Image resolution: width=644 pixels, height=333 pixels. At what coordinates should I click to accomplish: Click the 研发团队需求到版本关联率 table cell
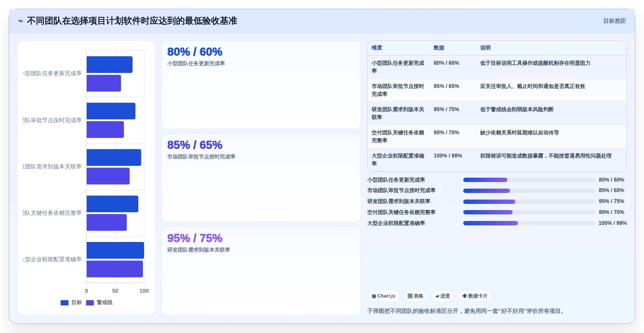click(398, 113)
